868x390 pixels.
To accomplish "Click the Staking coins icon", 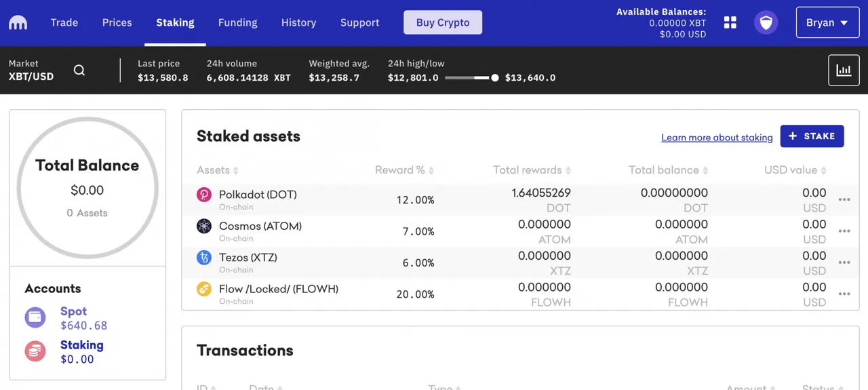I will 35,351.
